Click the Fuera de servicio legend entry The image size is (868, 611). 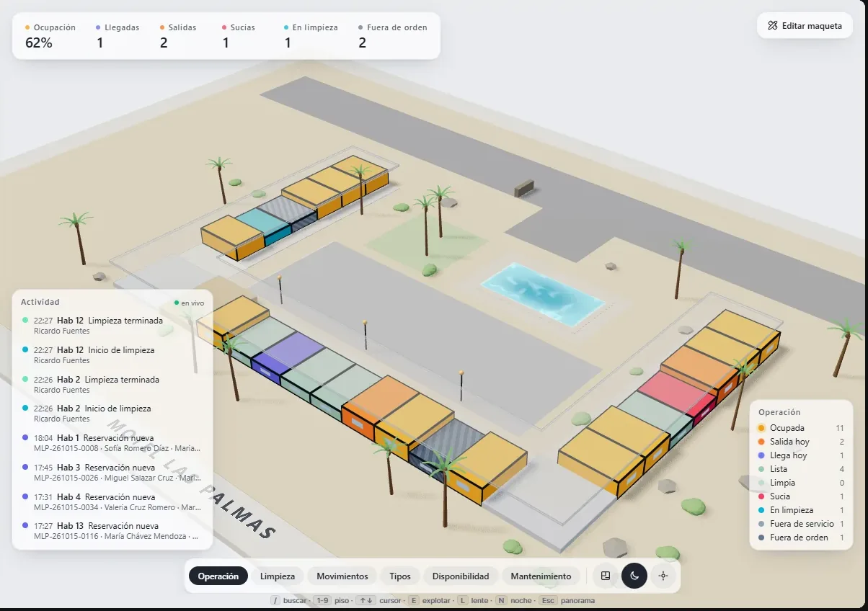(x=801, y=524)
